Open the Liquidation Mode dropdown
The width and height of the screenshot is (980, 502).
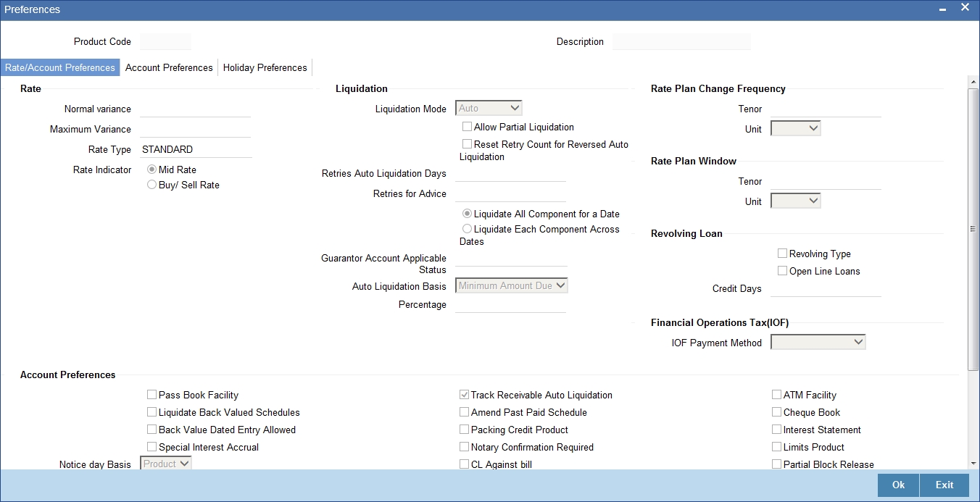[489, 108]
